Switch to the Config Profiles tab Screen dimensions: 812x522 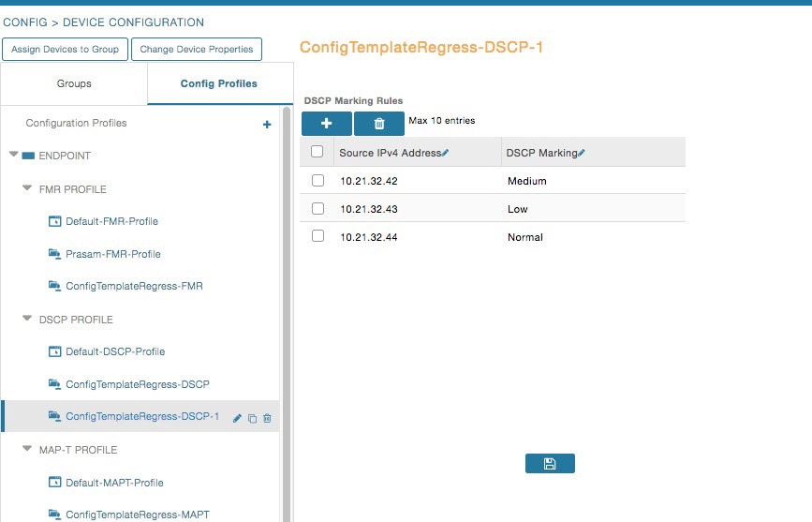pos(220,83)
